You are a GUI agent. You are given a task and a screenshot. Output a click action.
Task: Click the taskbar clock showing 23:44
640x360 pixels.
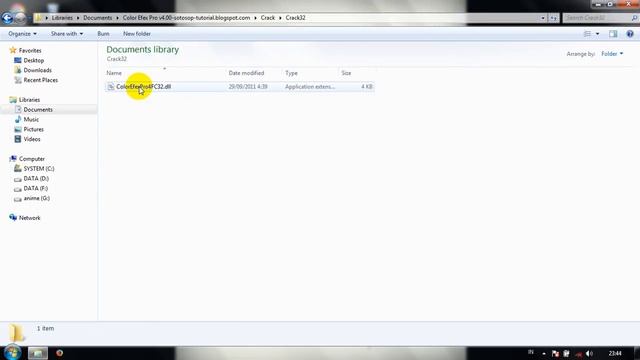pyautogui.click(x=615, y=353)
